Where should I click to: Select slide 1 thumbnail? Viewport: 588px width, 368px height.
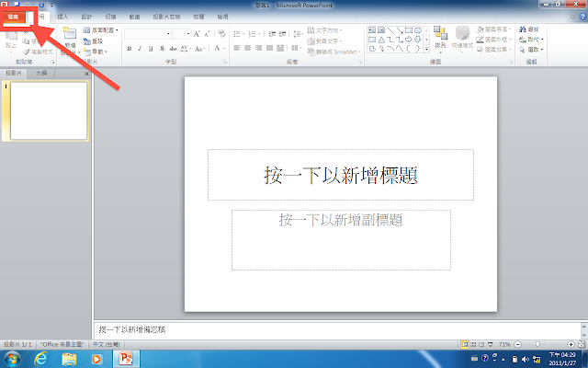(x=49, y=111)
